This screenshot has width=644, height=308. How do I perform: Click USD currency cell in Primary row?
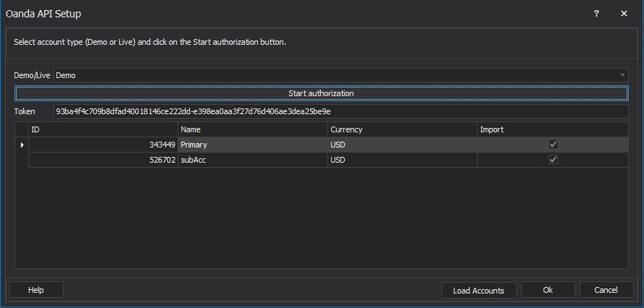click(x=403, y=145)
